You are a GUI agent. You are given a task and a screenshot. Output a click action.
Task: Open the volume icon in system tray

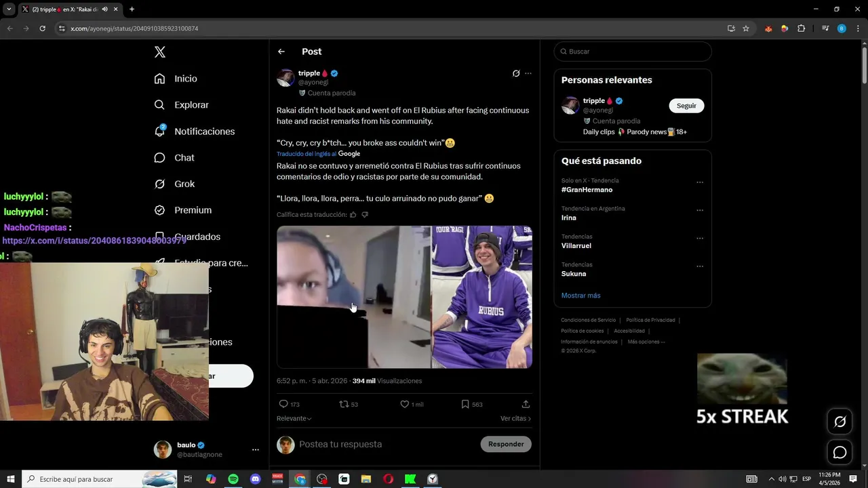tap(782, 479)
